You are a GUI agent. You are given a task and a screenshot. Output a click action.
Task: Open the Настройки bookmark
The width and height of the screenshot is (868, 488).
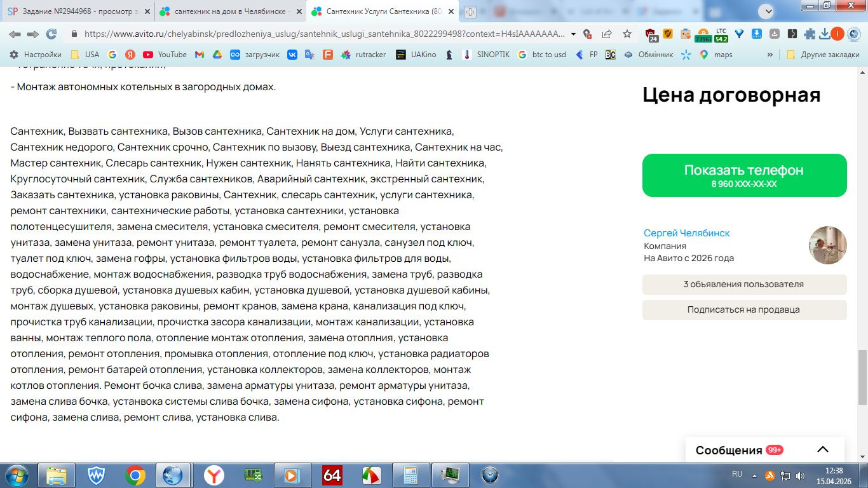pos(36,55)
